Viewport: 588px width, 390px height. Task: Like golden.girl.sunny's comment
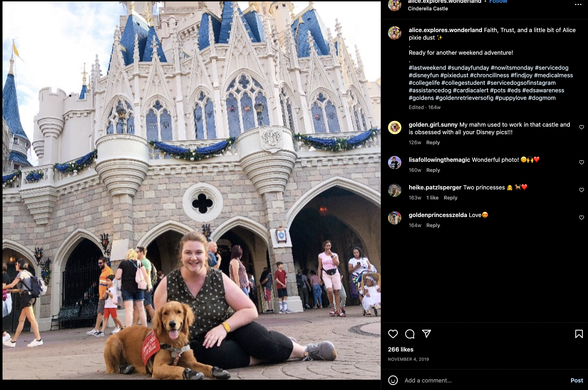(x=581, y=127)
